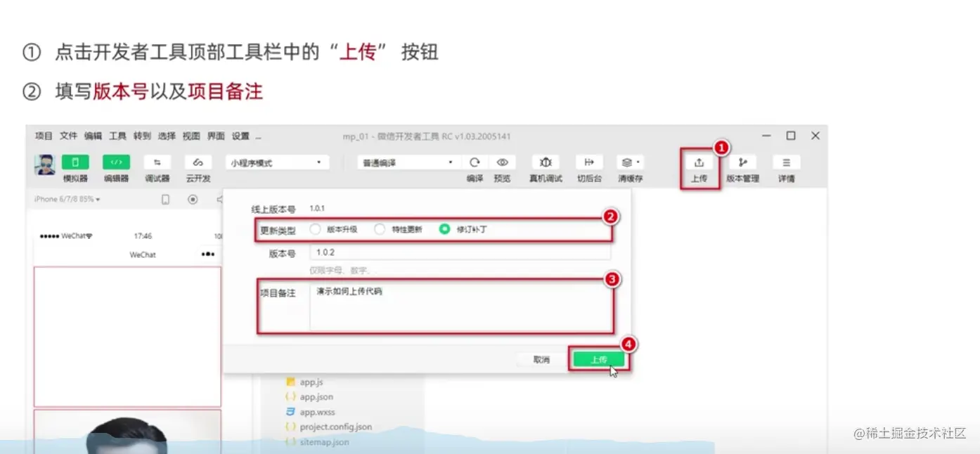The width and height of the screenshot is (980, 454).
Task: Open the 小程序模式 mode dropdown
Action: [277, 162]
